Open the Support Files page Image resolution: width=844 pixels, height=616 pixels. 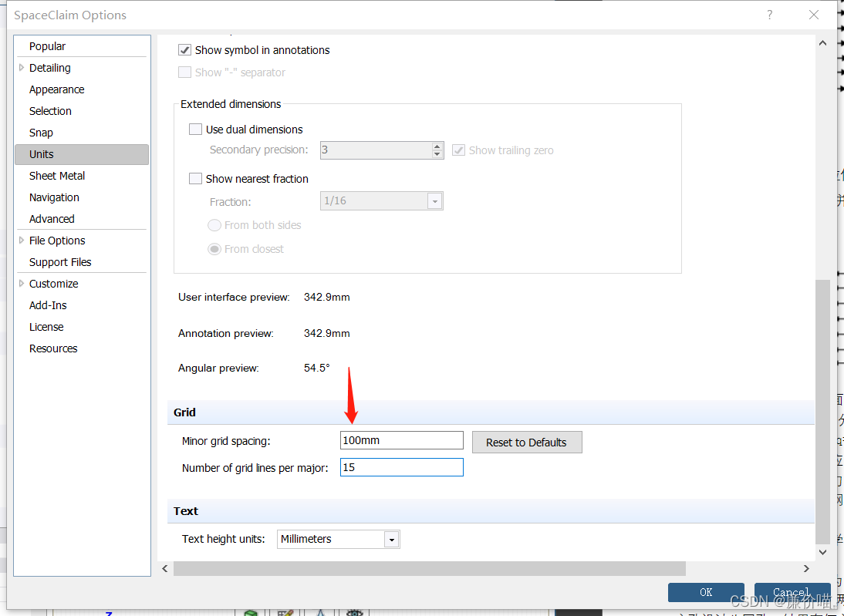(x=60, y=262)
